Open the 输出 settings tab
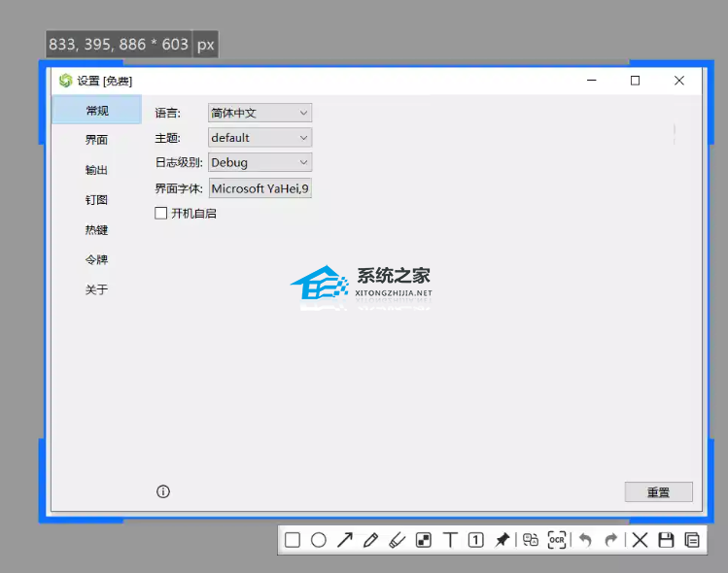Viewport: 728px width, 573px height. pyautogui.click(x=96, y=170)
